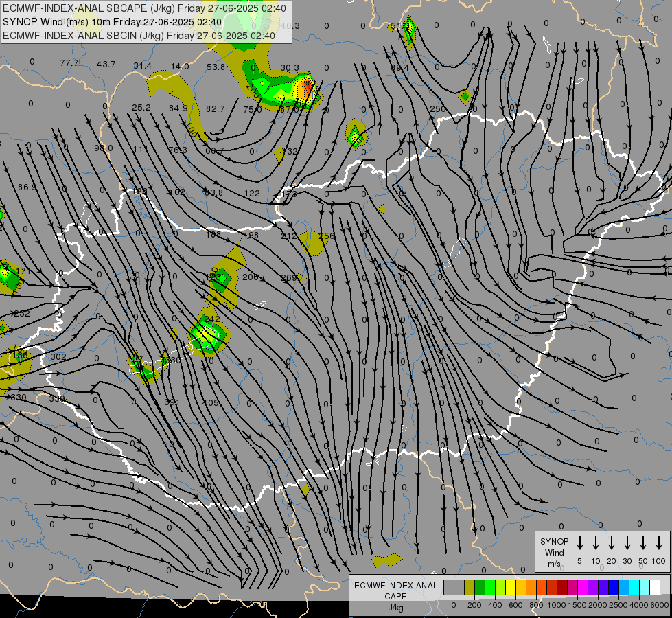Image resolution: width=672 pixels, height=618 pixels.
Task: Select the bright magenta CAPE legend swatch
Action: (583, 587)
